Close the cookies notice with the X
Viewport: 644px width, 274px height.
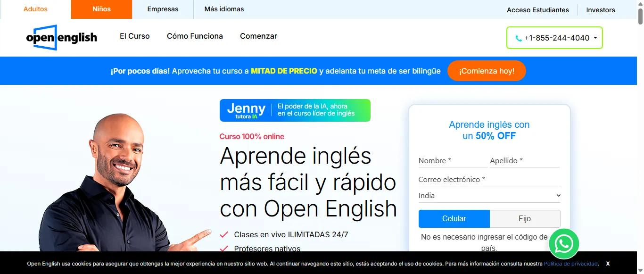[x=608, y=264]
